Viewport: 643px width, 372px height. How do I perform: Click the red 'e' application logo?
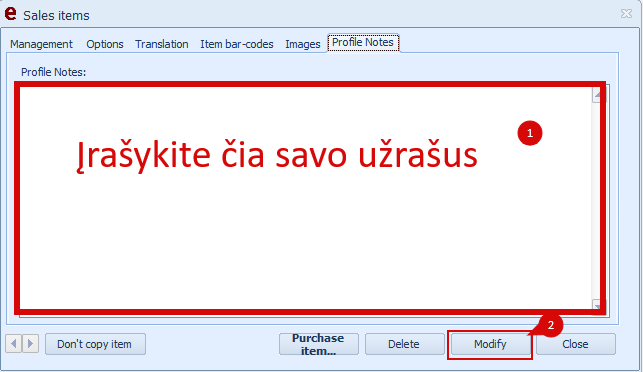(10, 13)
